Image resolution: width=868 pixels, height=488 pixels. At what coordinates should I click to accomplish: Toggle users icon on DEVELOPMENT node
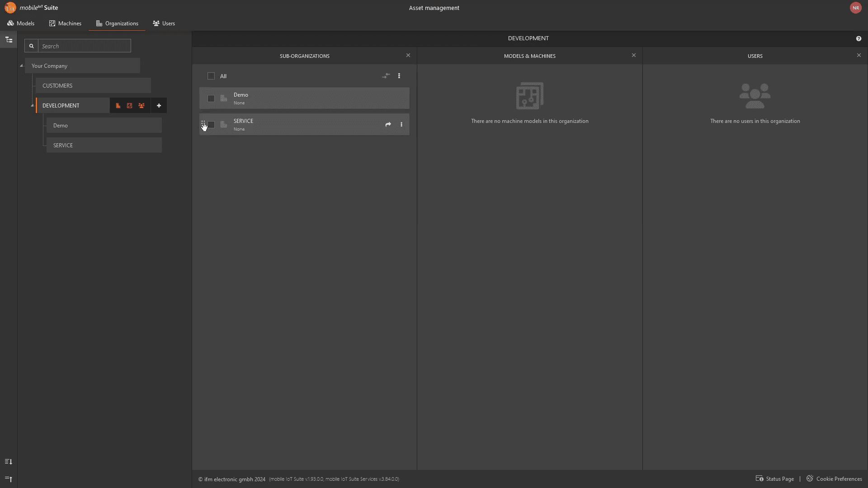point(142,106)
